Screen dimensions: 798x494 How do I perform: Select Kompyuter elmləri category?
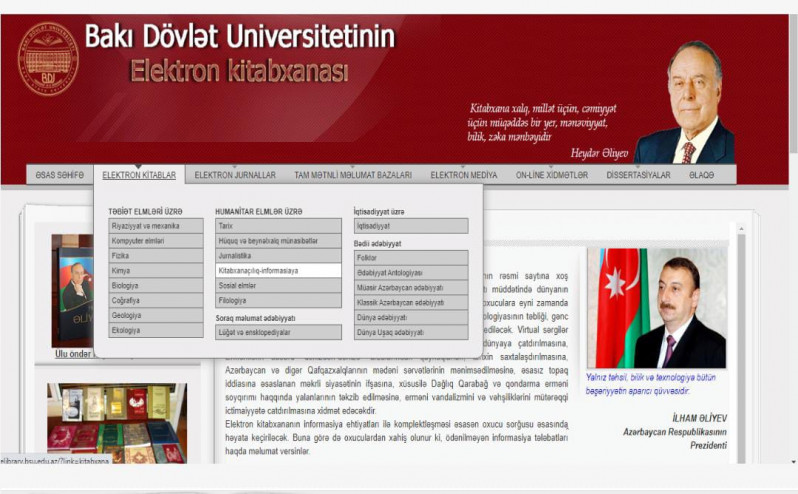pyautogui.click(x=156, y=241)
